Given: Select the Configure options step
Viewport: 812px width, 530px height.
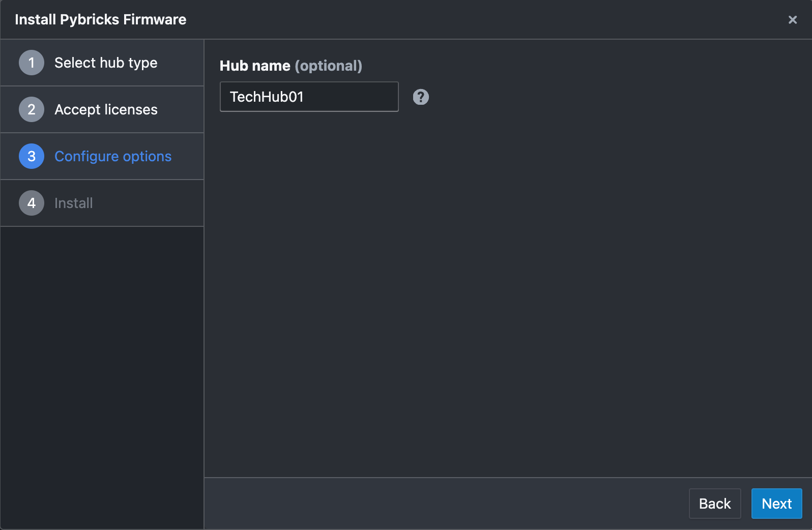Looking at the screenshot, I should (x=102, y=156).
